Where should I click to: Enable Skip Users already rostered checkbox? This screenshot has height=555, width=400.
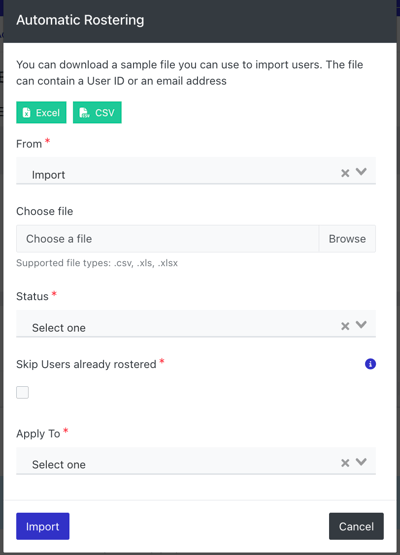click(x=22, y=392)
